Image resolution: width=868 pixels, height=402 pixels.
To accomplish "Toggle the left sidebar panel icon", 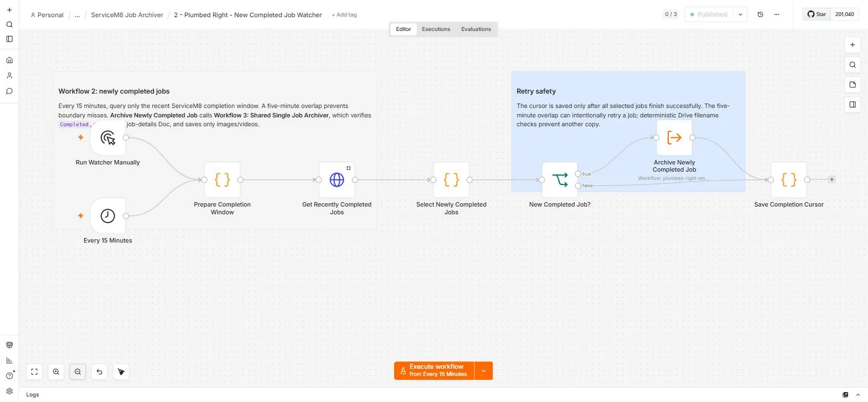I will pos(9,39).
